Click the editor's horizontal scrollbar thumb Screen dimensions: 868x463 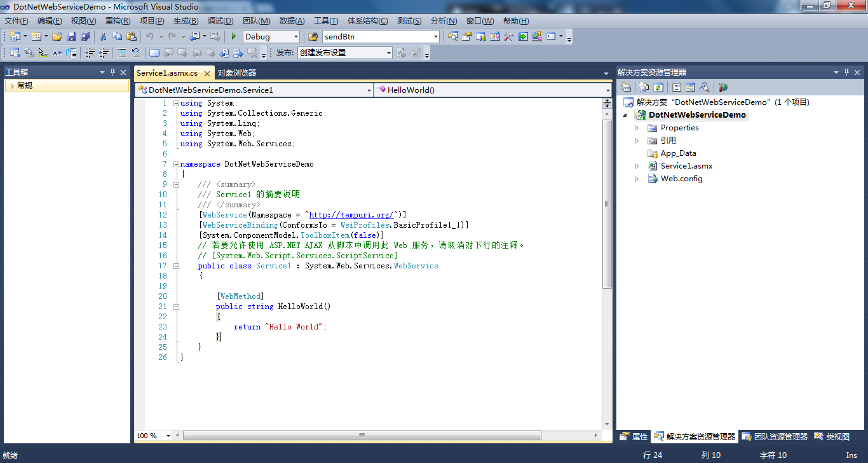click(x=362, y=436)
